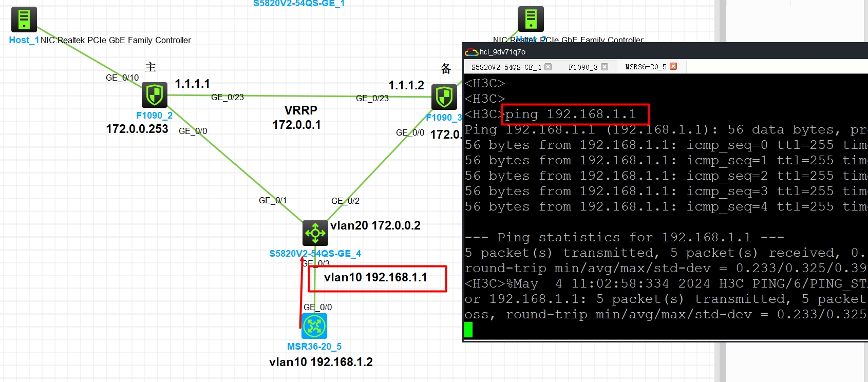This screenshot has width=868, height=382.
Task: Select the S5820V2-54QS-GE_4 switch icon
Action: click(x=315, y=233)
